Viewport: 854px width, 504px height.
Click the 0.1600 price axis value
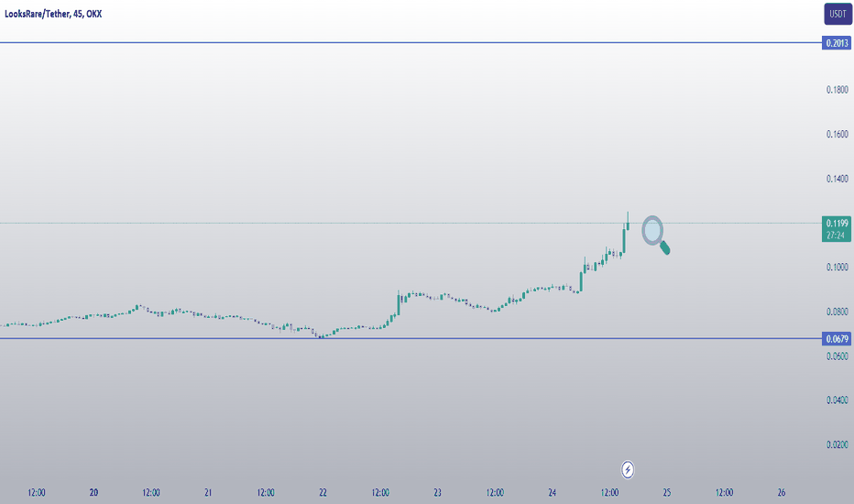point(838,134)
